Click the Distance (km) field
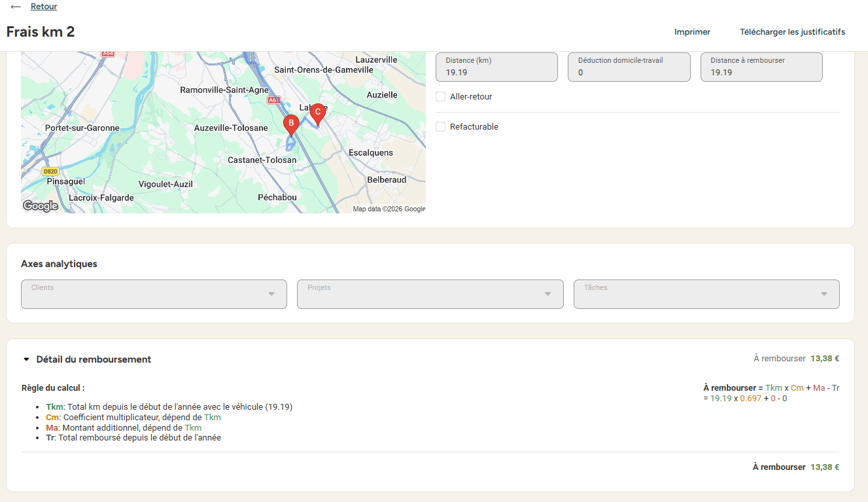This screenshot has width=868, height=502. click(x=497, y=67)
